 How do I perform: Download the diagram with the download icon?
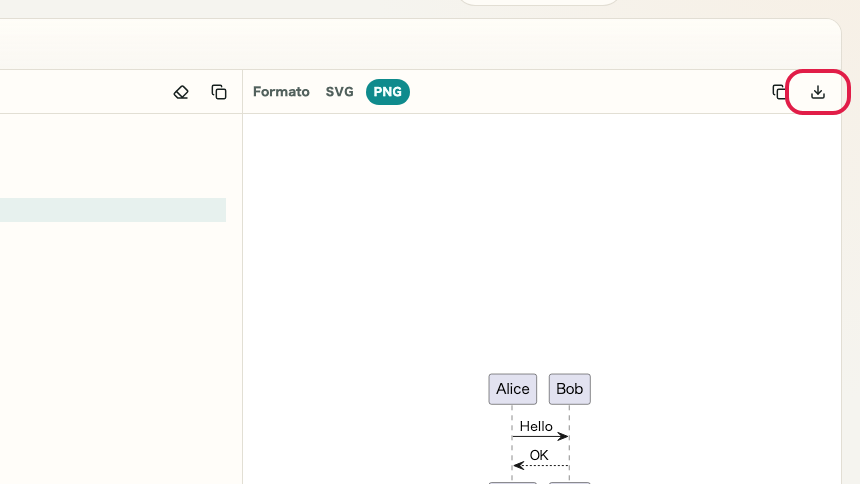tap(818, 92)
